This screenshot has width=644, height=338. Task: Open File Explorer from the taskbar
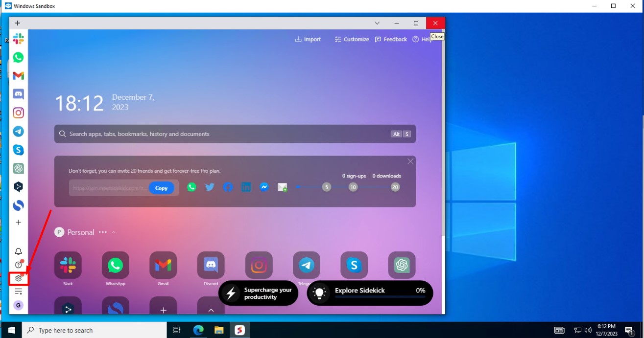(x=219, y=330)
